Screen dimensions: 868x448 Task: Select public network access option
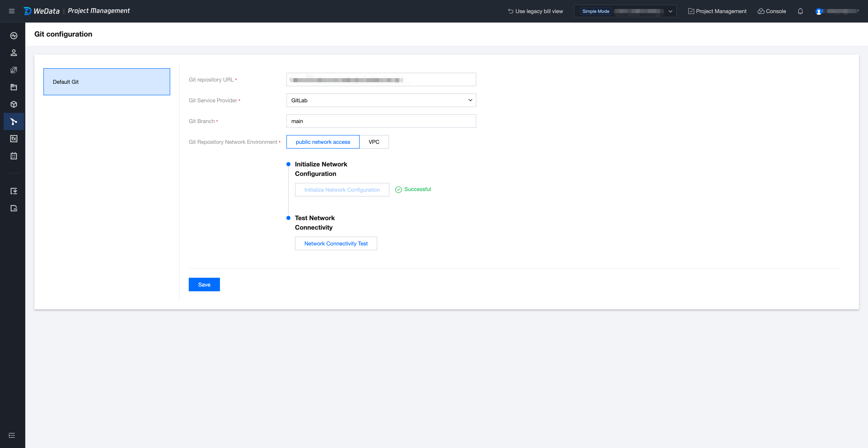(323, 142)
